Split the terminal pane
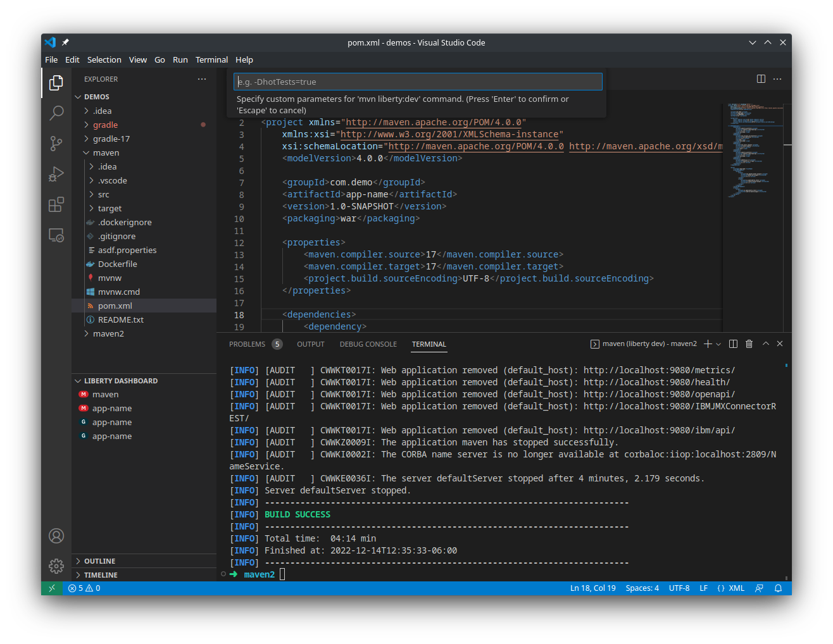 point(733,344)
